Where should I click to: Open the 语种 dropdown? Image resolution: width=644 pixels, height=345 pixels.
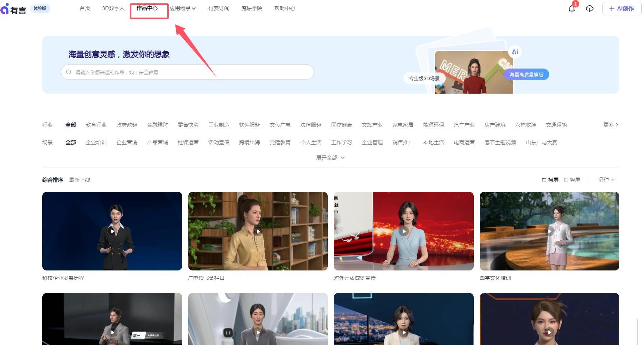606,180
